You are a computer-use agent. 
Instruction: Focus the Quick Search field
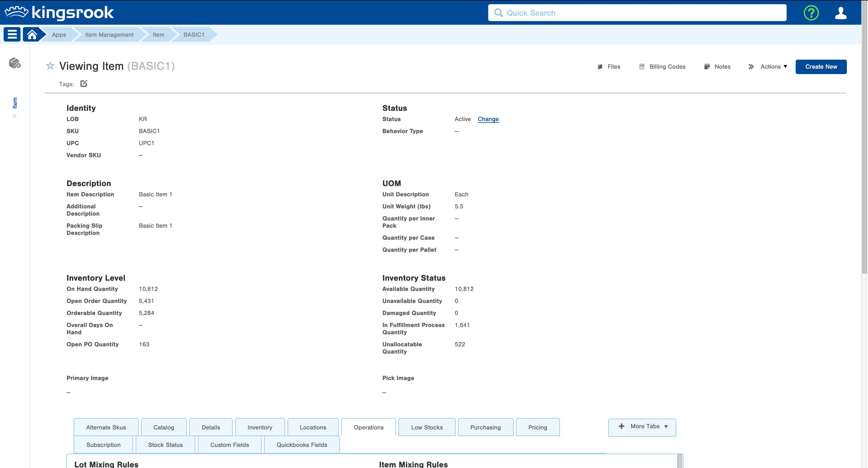tap(637, 13)
